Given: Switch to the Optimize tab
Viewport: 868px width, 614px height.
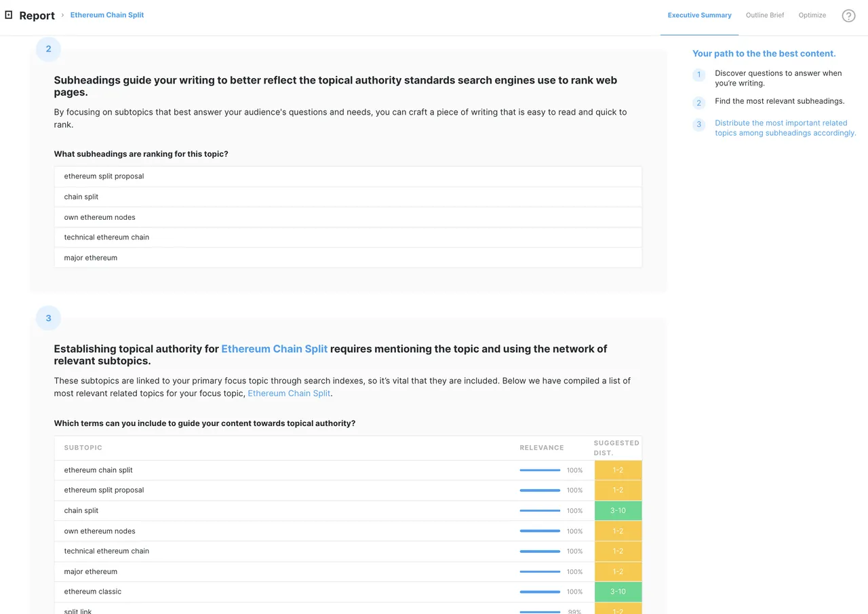Looking at the screenshot, I should (812, 15).
